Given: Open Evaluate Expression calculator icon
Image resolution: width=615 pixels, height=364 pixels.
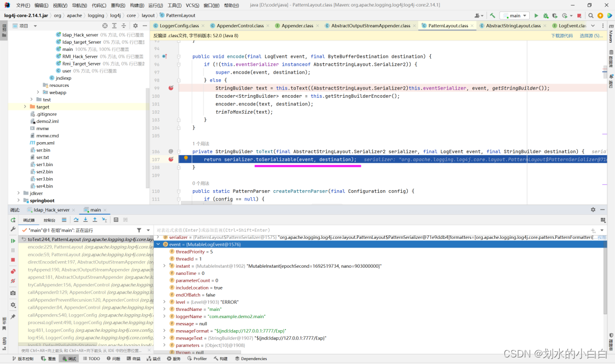Looking at the screenshot, I should 116,220.
